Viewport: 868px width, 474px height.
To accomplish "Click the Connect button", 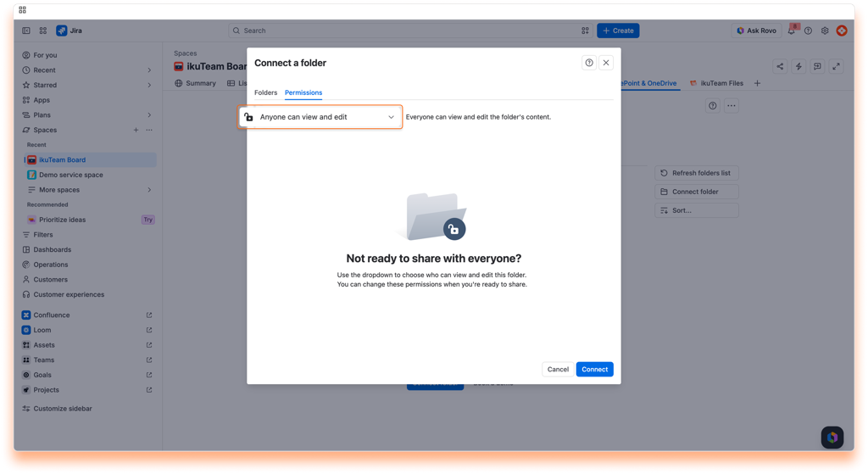I will pyautogui.click(x=594, y=370).
